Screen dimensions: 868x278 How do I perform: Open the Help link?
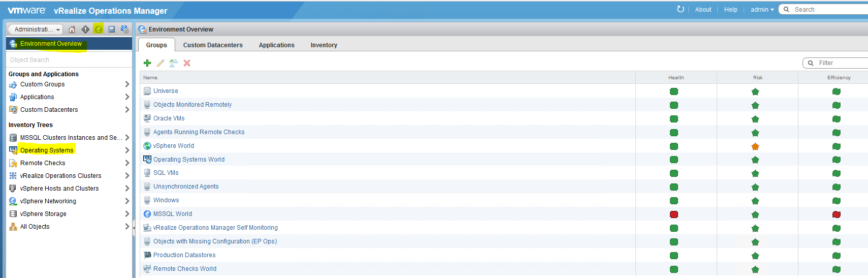(730, 10)
